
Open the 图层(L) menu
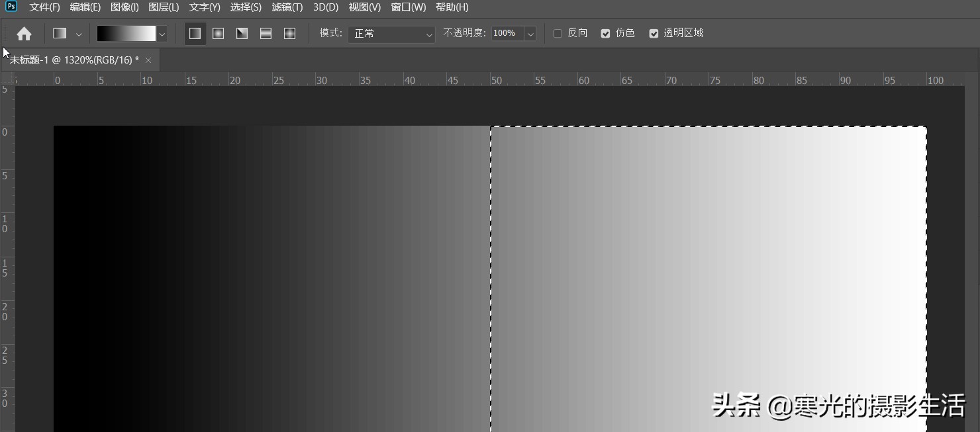[164, 7]
